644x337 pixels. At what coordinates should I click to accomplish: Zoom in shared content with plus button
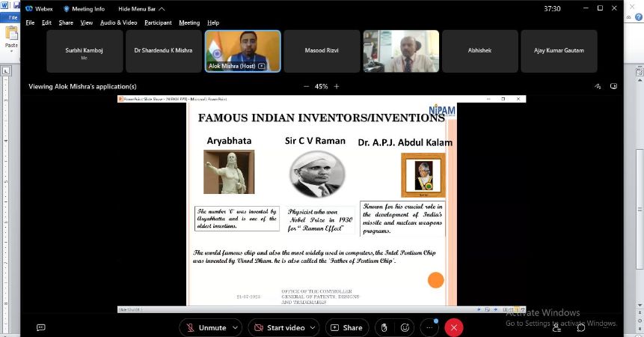tap(337, 87)
